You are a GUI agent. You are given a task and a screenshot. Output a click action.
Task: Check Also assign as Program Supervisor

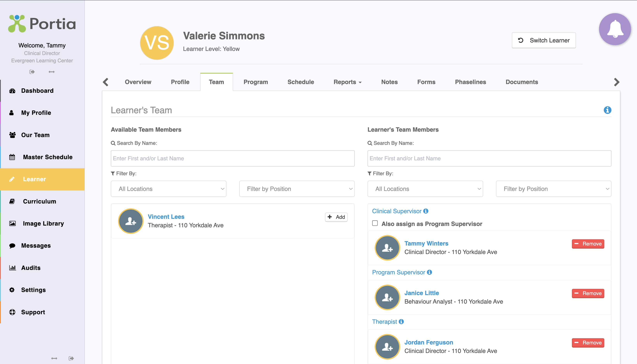coord(375,223)
